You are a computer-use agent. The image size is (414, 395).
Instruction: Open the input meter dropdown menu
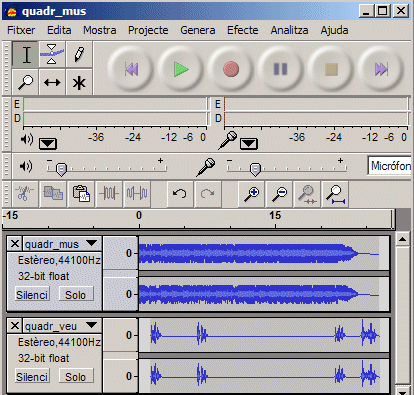[249, 144]
